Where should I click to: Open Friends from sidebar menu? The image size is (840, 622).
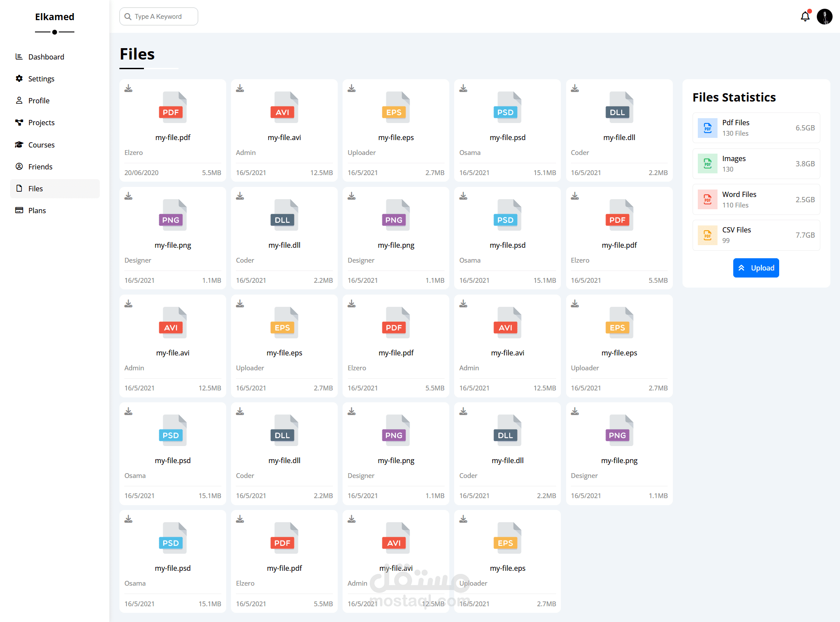(40, 167)
